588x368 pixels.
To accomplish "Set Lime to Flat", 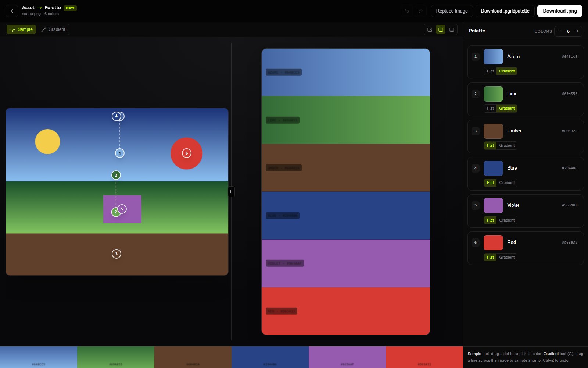I will 490,108.
